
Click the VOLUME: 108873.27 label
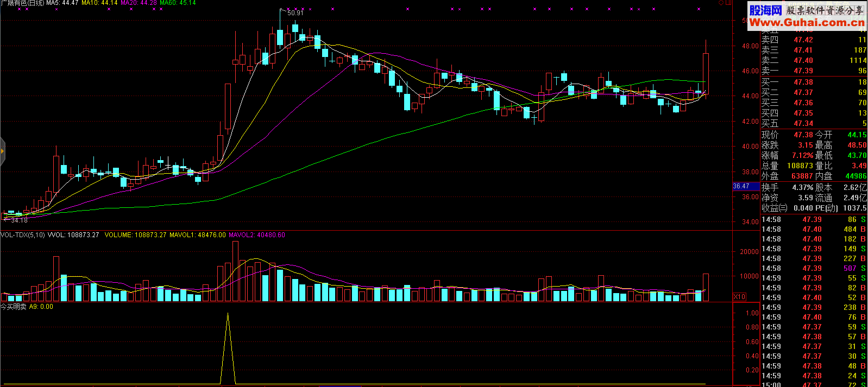[x=135, y=235]
